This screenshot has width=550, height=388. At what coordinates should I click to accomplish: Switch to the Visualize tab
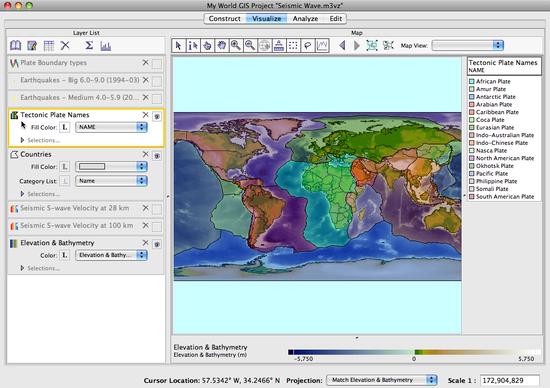pos(267,19)
